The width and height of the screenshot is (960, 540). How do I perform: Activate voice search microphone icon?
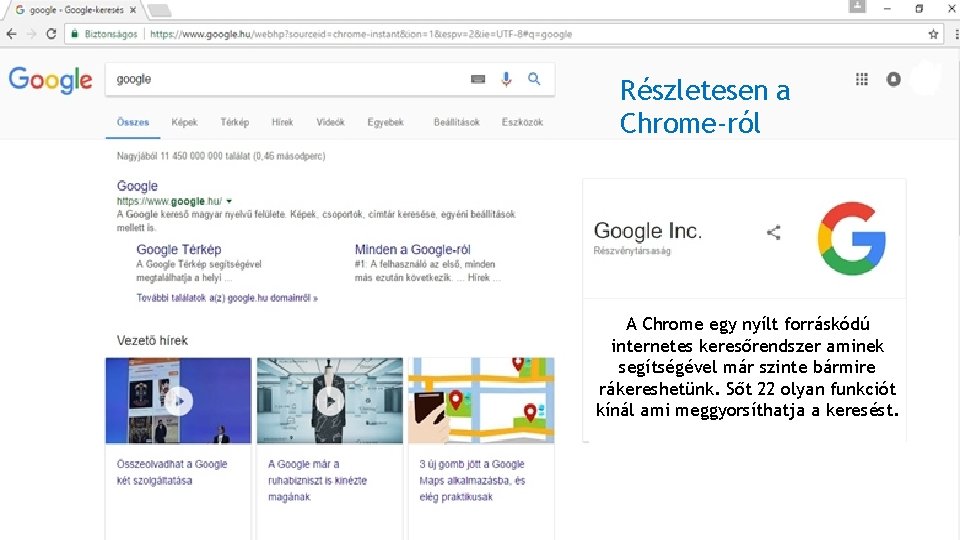click(507, 79)
